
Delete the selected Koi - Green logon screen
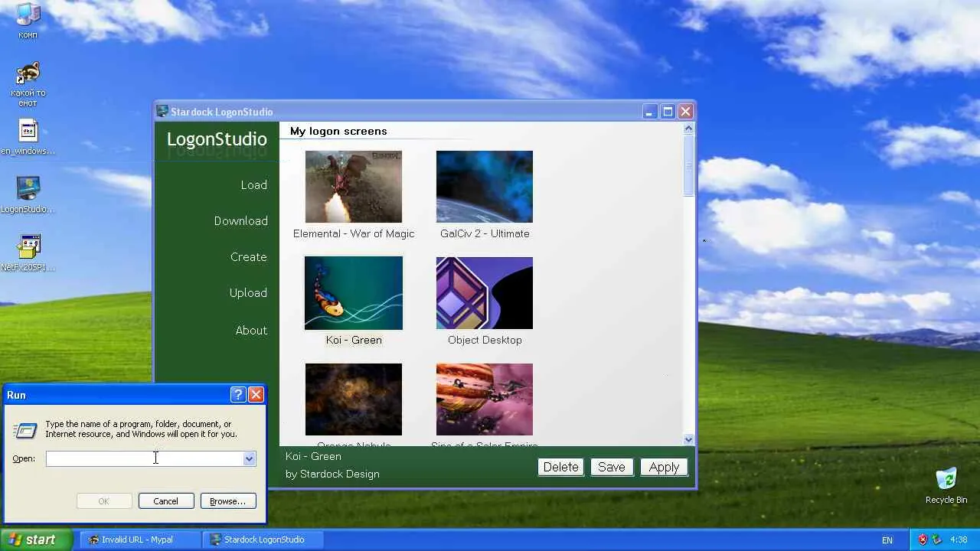[561, 468]
